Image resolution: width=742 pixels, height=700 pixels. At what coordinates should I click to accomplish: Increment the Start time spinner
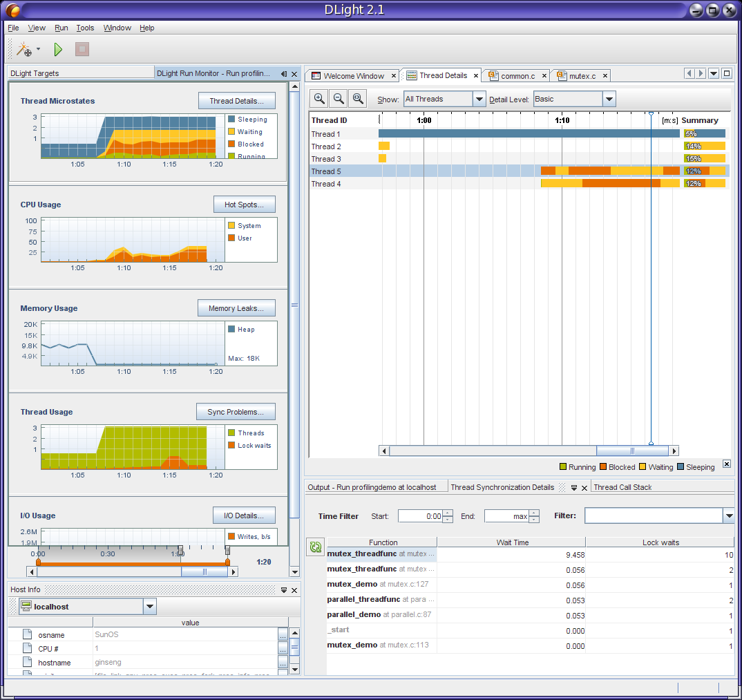coord(448,513)
